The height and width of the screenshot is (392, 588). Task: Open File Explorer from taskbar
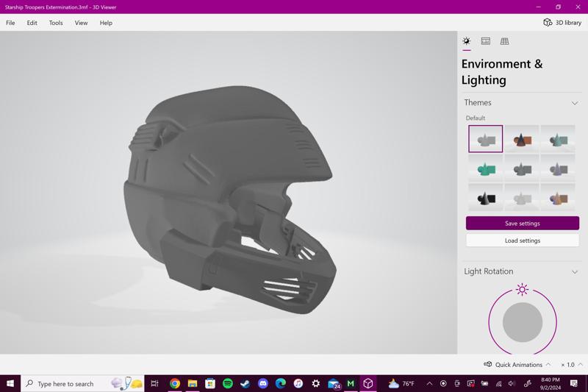click(193, 383)
